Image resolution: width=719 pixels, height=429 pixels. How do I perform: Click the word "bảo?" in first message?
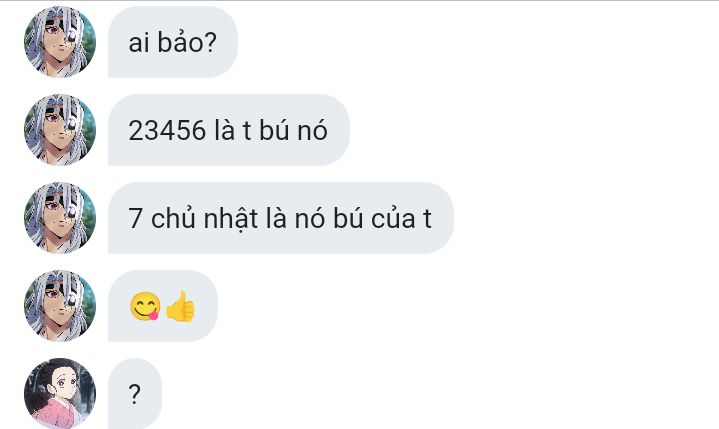tap(187, 42)
